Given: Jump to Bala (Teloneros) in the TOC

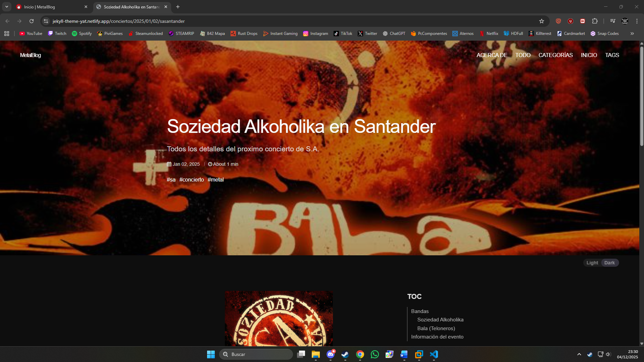Looking at the screenshot, I should tap(436, 328).
